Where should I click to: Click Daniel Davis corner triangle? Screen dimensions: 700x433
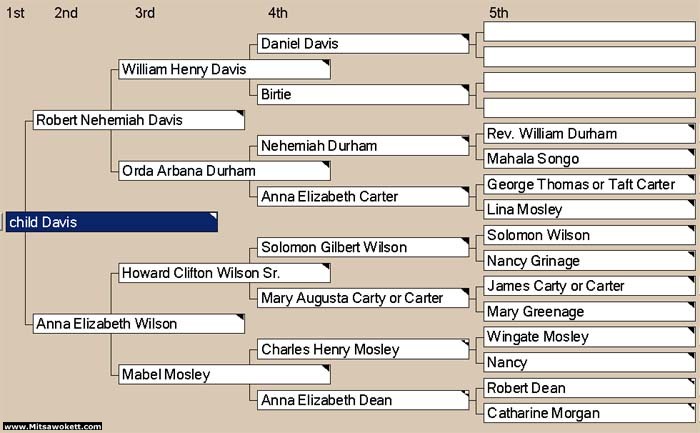tap(465, 37)
